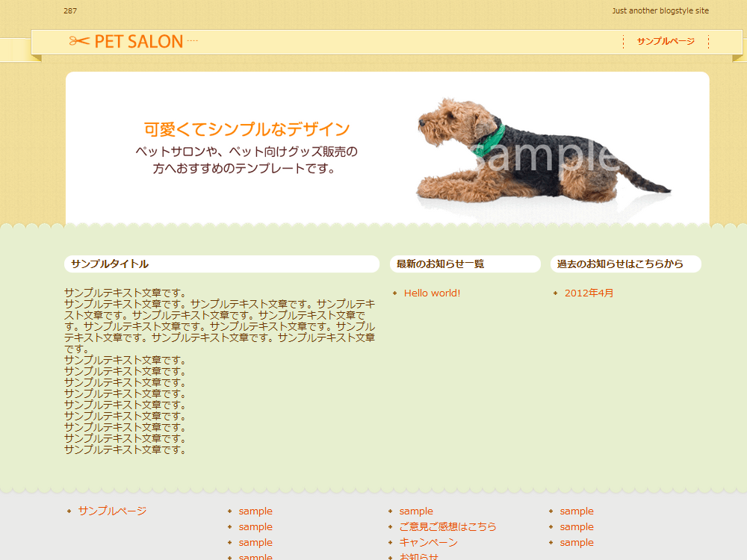
Task: Click the '287' text at top
Action: pos(70,10)
